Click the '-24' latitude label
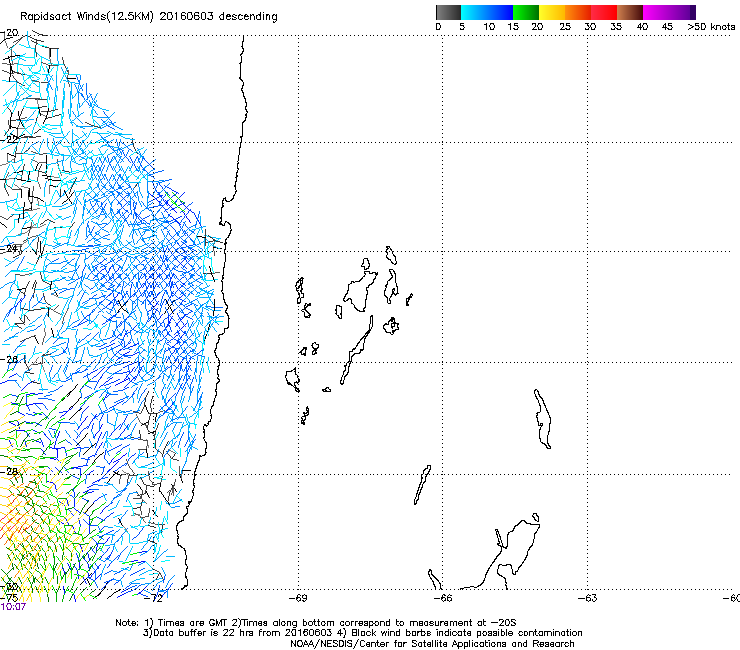 (10, 248)
